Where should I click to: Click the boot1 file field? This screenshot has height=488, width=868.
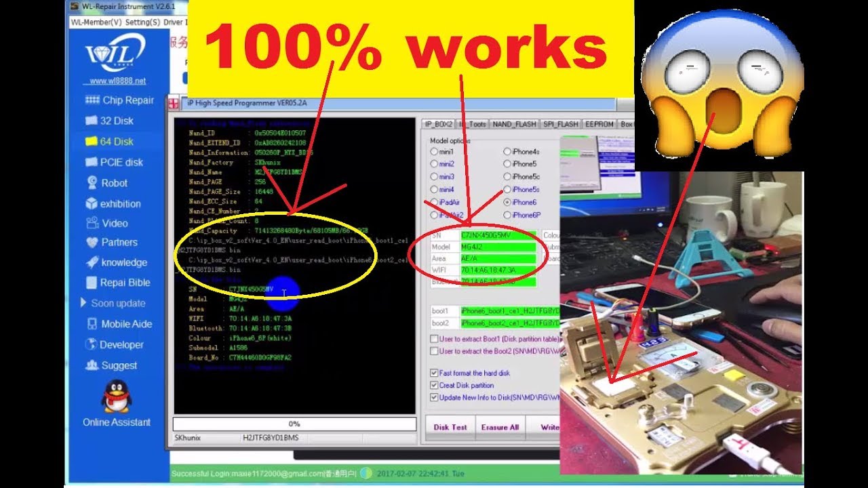(x=510, y=310)
